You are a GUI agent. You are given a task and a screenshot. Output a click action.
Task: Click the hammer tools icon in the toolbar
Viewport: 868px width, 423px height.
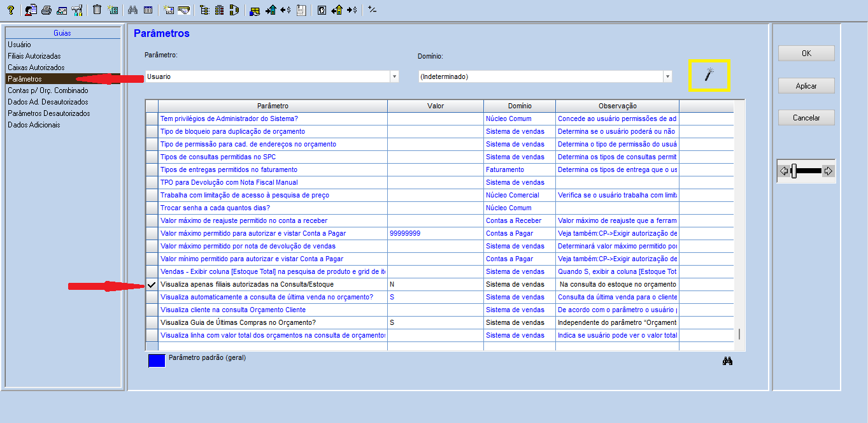coord(77,10)
